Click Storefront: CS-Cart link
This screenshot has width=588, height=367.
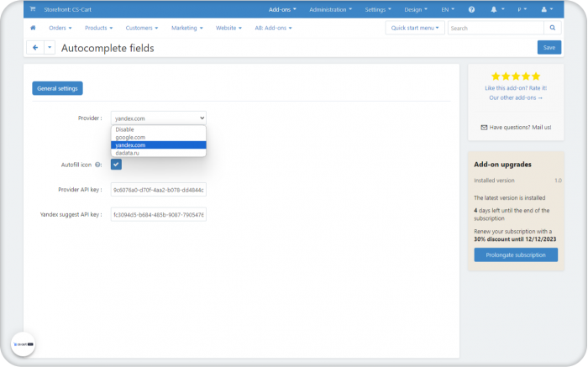67,9
